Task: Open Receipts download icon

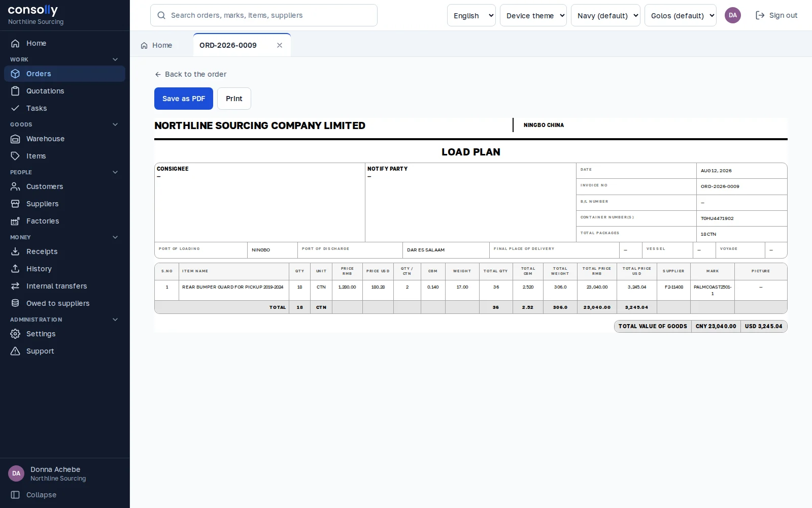Action: click(15, 251)
